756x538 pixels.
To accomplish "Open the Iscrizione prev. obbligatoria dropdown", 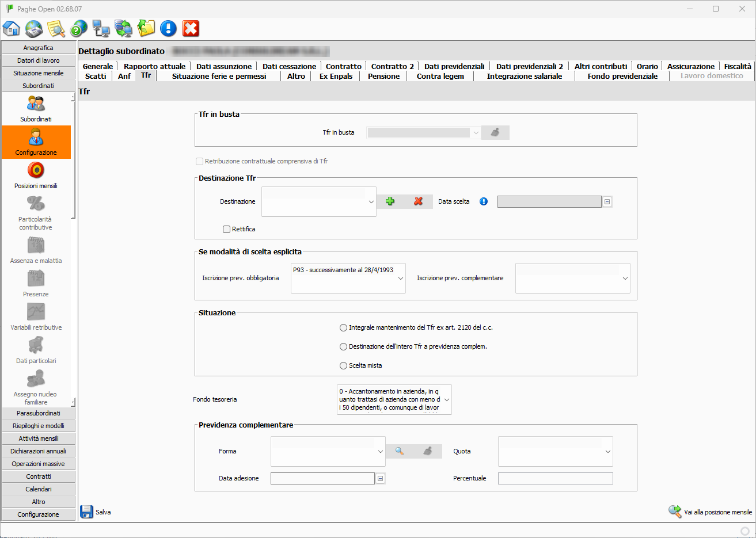I will pos(400,278).
